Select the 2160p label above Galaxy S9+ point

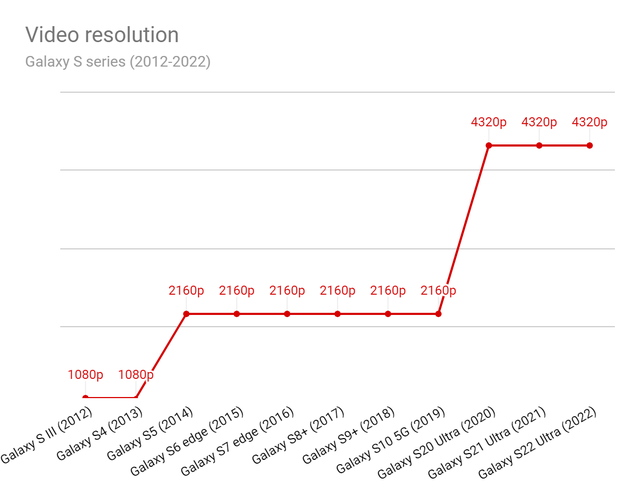388,291
